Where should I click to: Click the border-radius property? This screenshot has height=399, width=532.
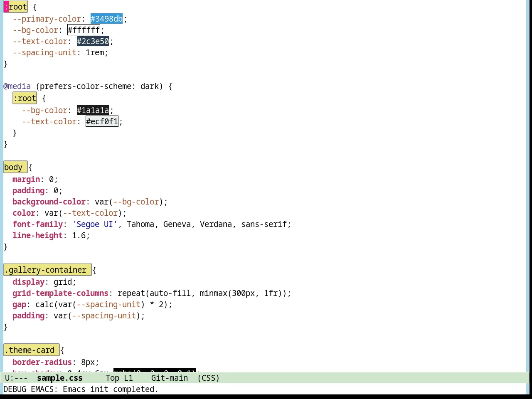coord(42,362)
